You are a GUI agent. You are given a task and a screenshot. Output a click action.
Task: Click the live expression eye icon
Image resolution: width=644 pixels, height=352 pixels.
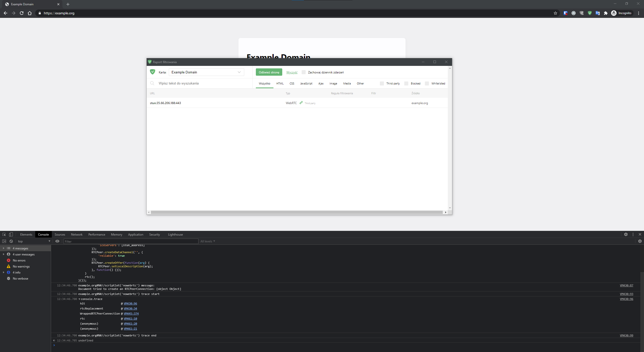[57, 241]
